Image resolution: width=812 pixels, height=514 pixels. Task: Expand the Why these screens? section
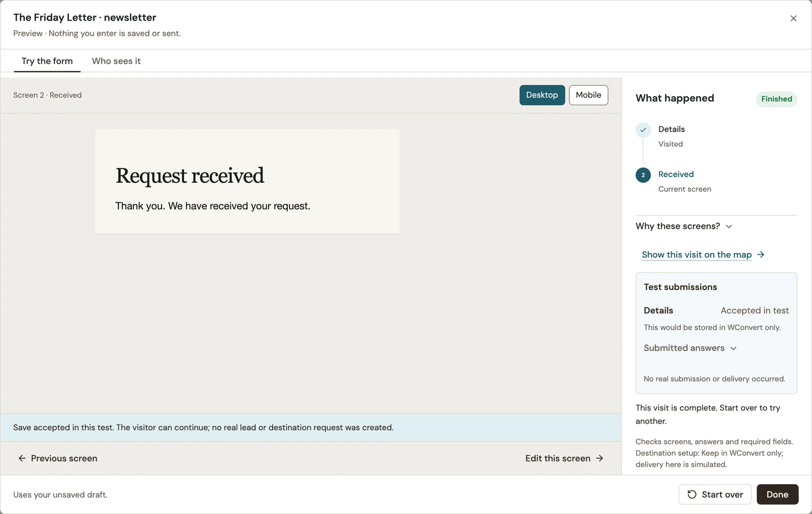[x=684, y=226]
